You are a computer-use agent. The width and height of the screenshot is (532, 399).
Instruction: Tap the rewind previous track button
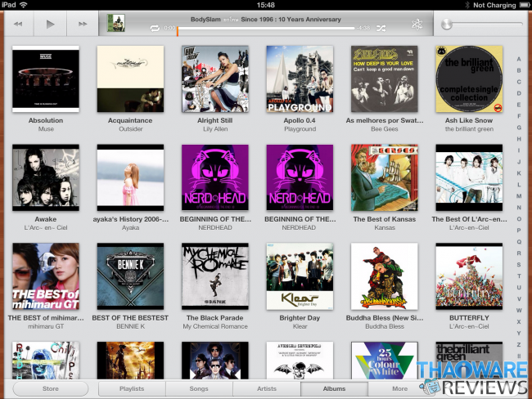(x=18, y=24)
